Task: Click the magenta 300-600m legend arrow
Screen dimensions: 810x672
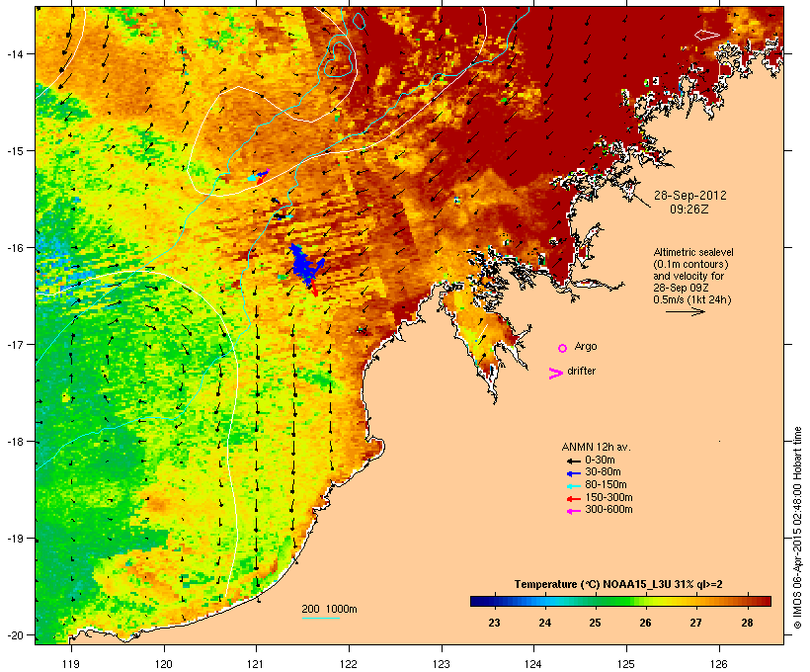Action: 574,511
